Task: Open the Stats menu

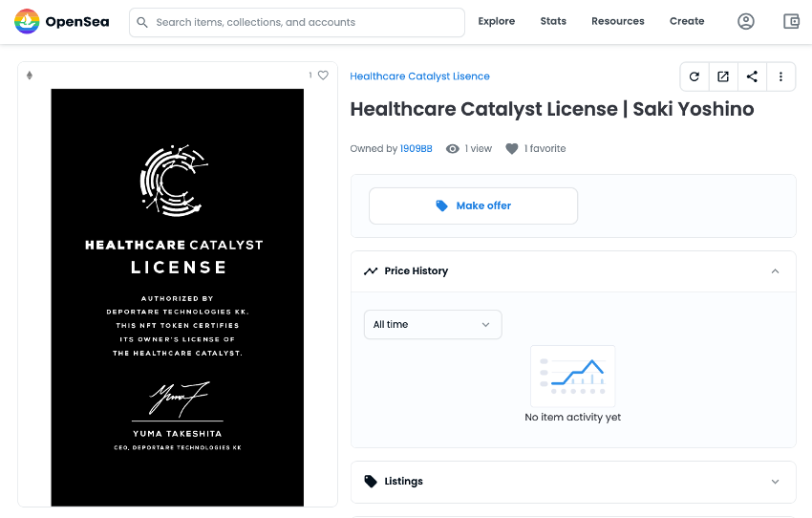Action: [x=553, y=21]
